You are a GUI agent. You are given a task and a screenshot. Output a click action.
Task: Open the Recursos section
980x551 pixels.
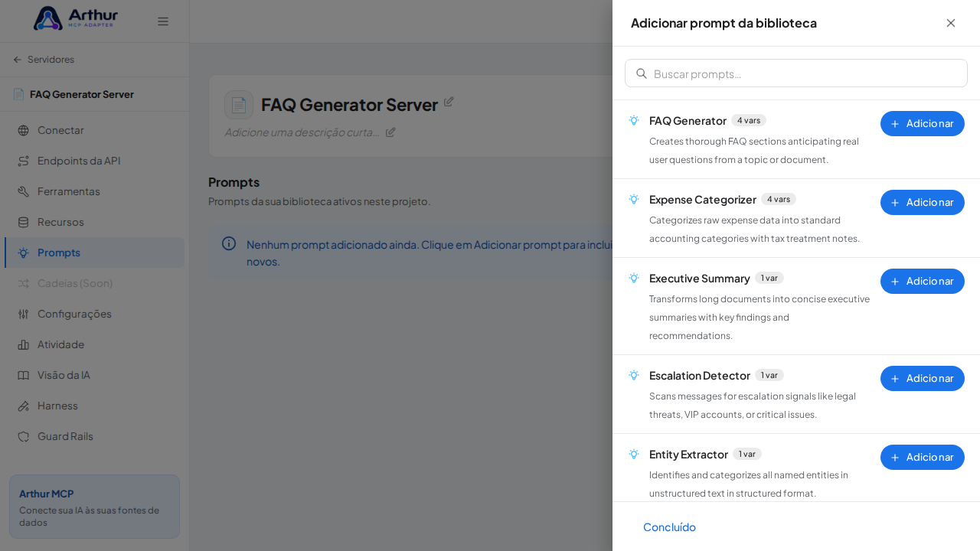(x=94, y=222)
